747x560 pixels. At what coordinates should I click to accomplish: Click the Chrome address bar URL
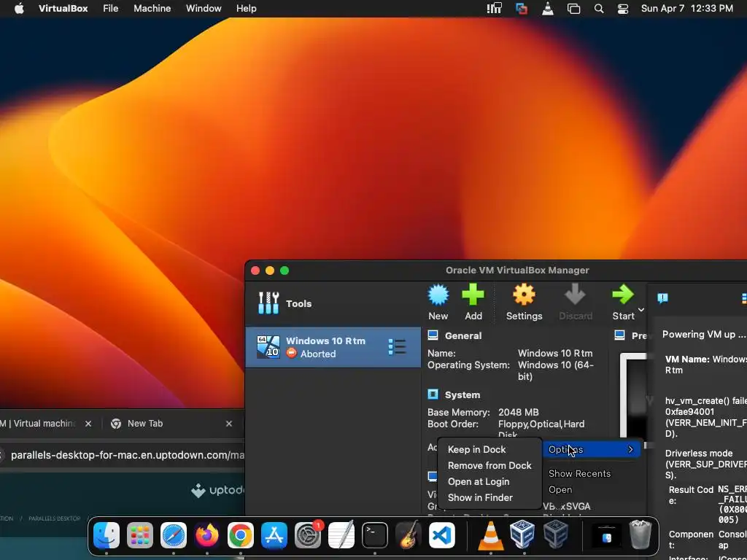[x=127, y=455]
